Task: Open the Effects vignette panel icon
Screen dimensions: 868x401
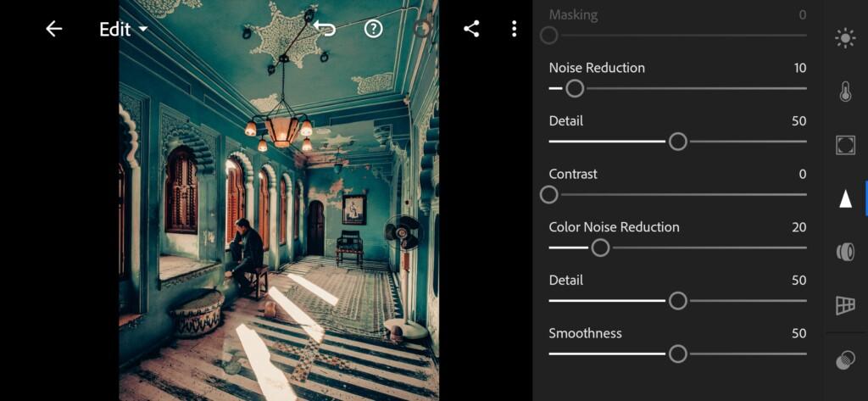Action: click(845, 145)
